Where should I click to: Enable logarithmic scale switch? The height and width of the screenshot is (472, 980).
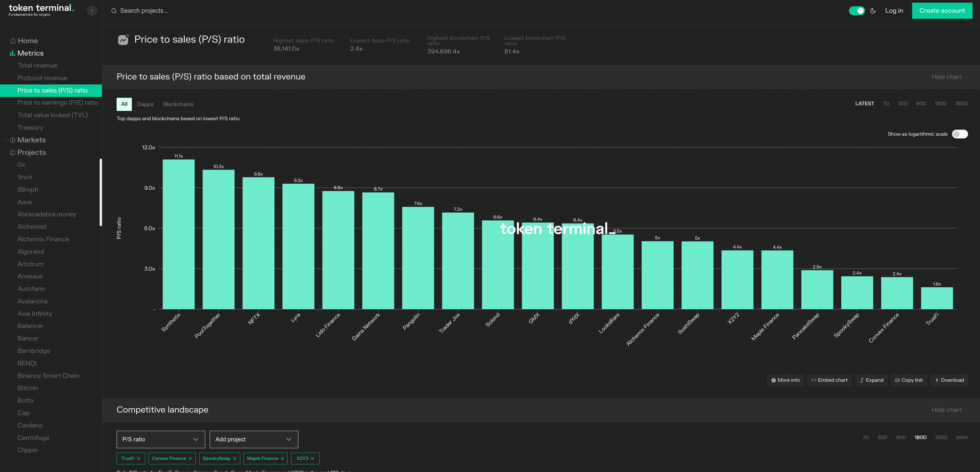960,134
